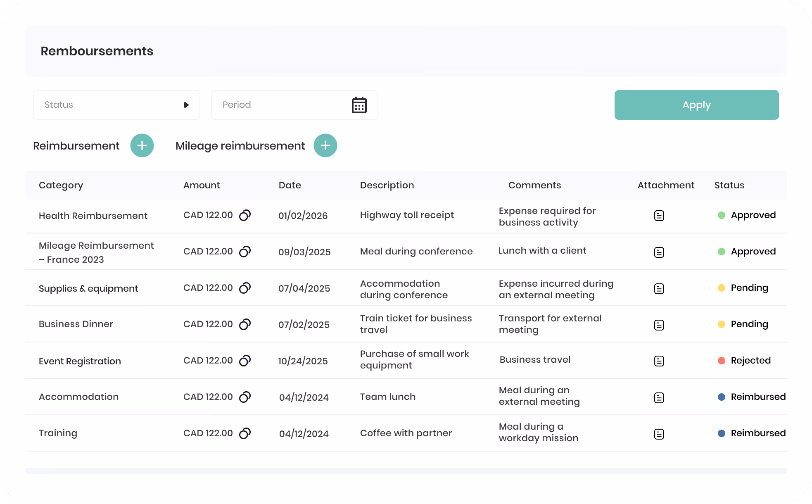Click the date 09/03/2025
This screenshot has width=812, height=504.
[x=304, y=252]
